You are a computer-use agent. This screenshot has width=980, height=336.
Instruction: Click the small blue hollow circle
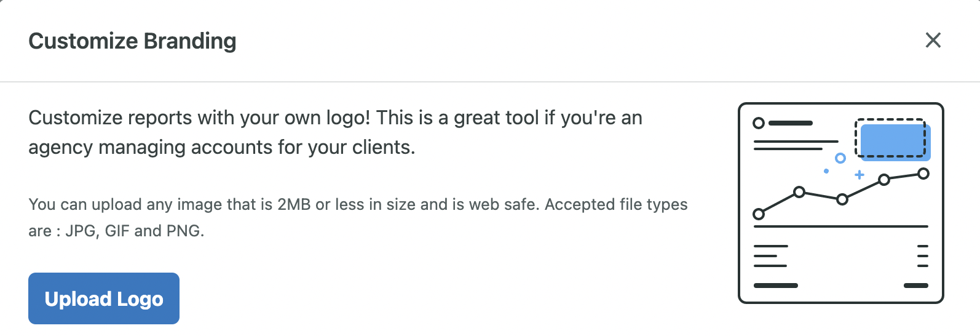pos(840,158)
